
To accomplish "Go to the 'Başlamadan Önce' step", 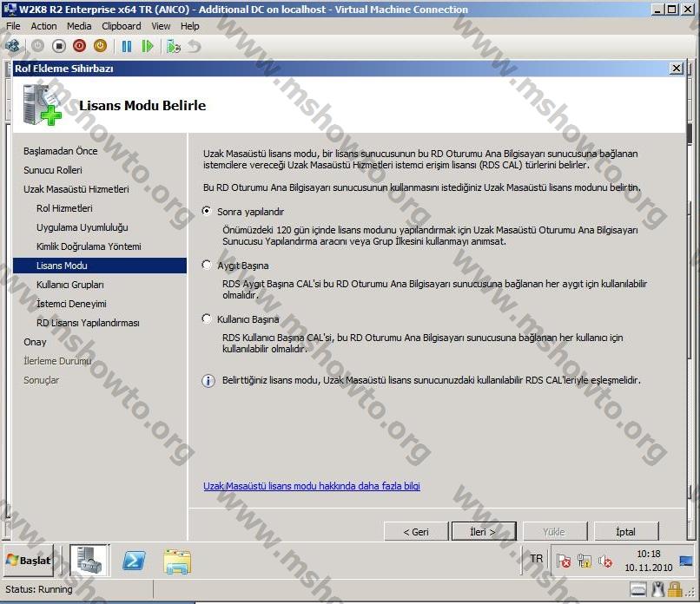I will [60, 151].
